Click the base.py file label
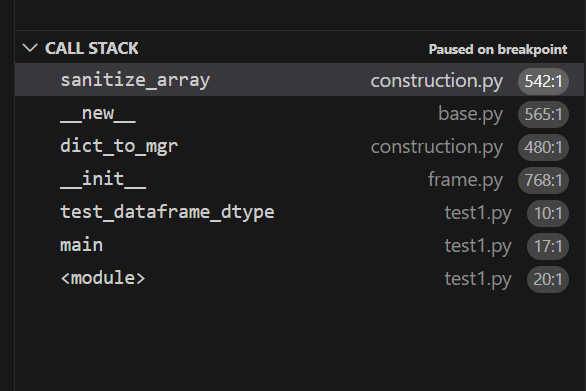 470,114
